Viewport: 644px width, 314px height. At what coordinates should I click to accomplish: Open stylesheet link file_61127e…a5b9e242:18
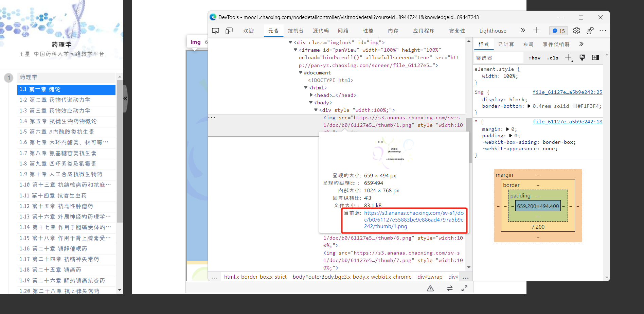pyautogui.click(x=567, y=122)
